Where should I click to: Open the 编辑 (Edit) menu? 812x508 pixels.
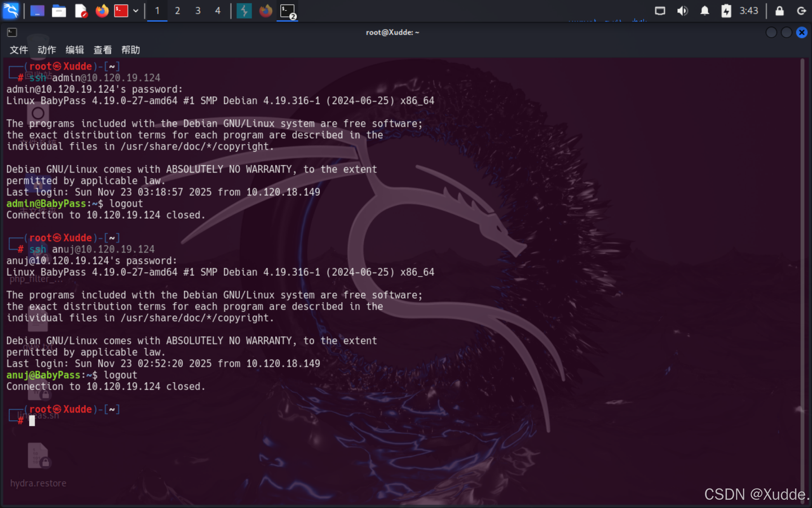coord(75,50)
